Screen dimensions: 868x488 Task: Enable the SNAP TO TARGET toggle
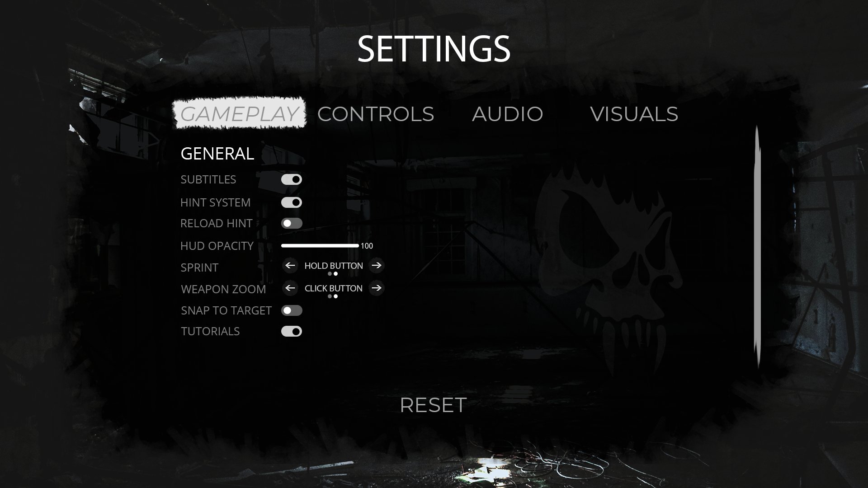coord(292,310)
